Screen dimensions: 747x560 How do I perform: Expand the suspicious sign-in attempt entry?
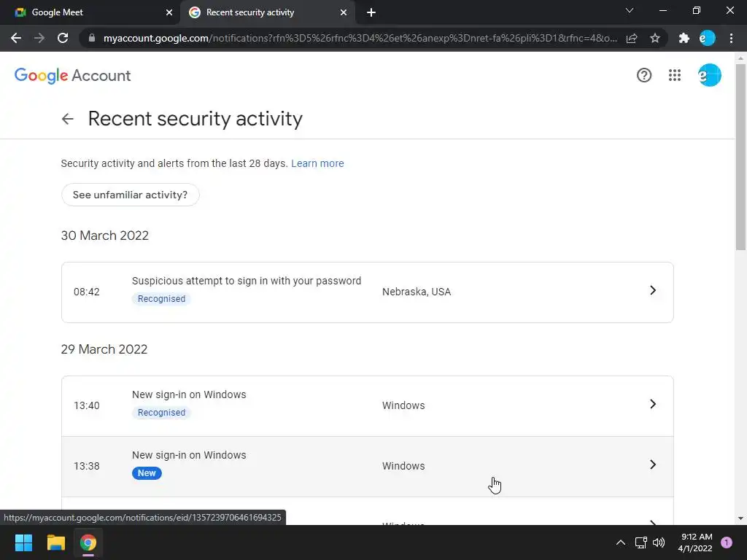[653, 291]
